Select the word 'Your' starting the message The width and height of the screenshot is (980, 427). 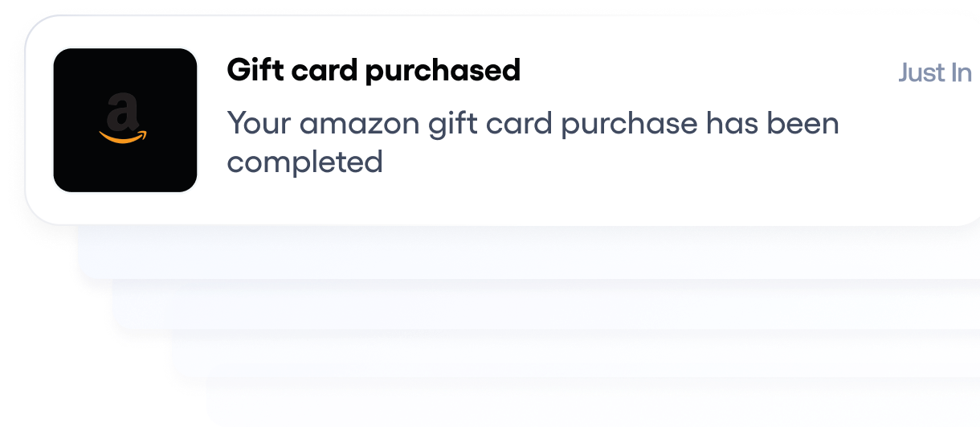pyautogui.click(x=259, y=124)
